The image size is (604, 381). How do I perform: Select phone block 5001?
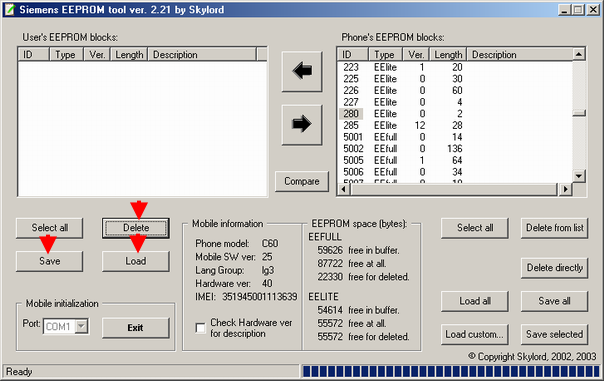click(353, 137)
